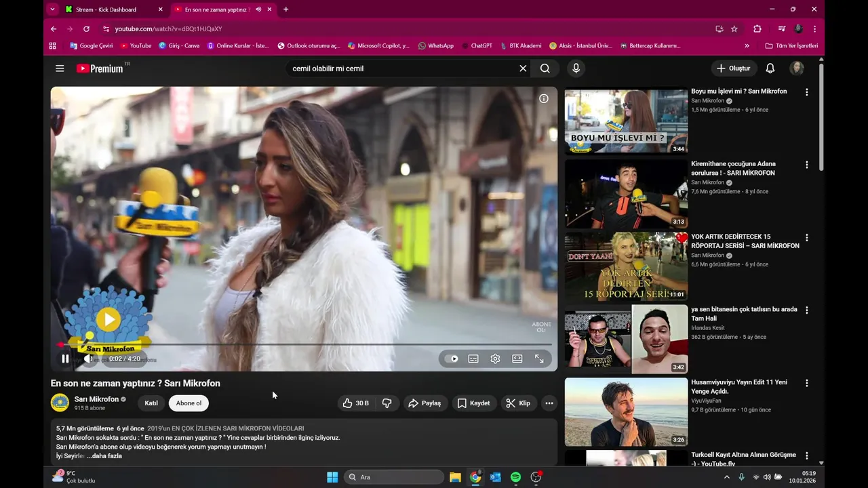Viewport: 868px width, 488px height.
Task: Start voice search with the microphone
Action: (x=576, y=68)
